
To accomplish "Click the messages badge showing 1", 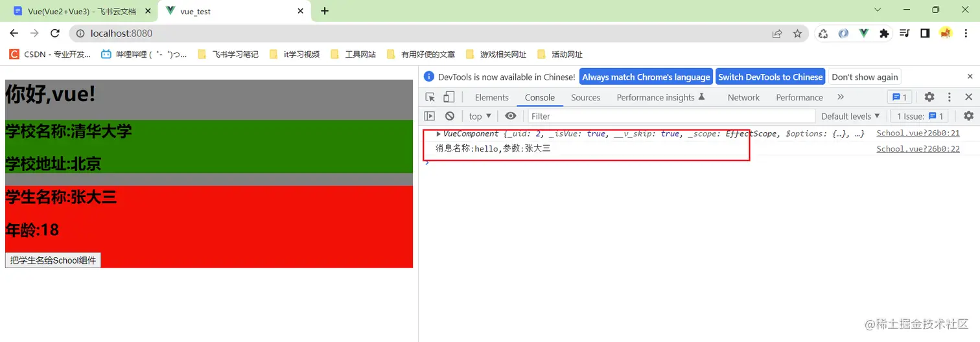I will click(900, 97).
